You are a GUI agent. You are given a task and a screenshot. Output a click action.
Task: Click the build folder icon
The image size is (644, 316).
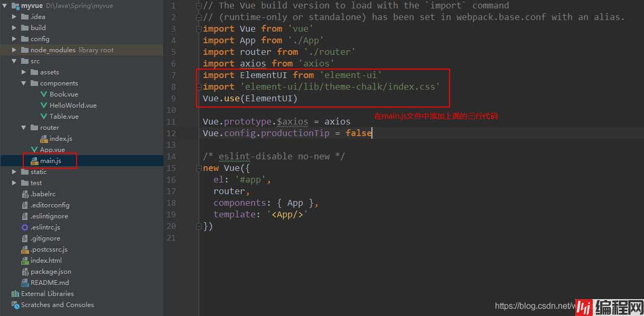coord(25,28)
